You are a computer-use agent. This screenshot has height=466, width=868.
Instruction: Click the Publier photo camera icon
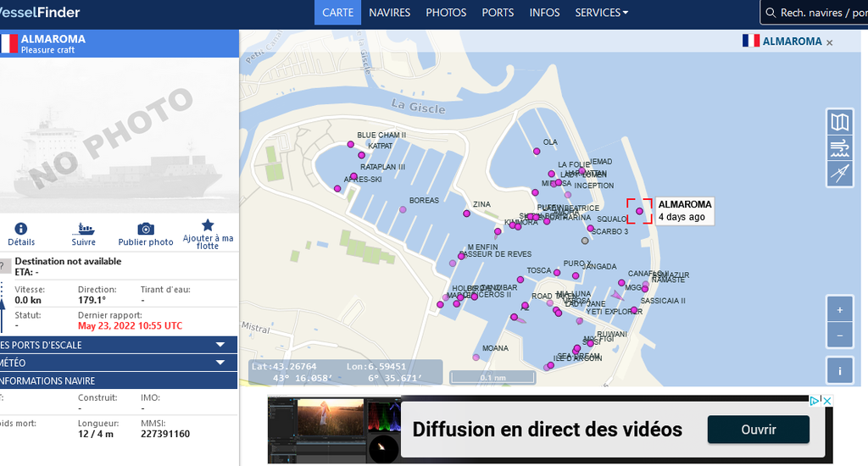click(146, 229)
